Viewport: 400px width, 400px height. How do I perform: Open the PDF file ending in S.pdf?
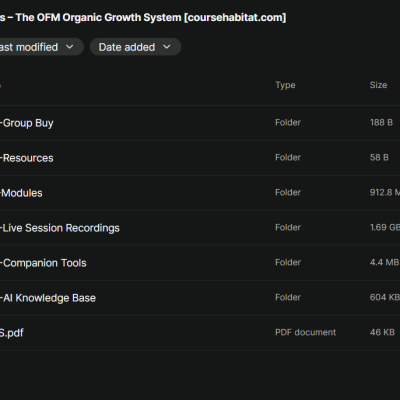pos(12,333)
